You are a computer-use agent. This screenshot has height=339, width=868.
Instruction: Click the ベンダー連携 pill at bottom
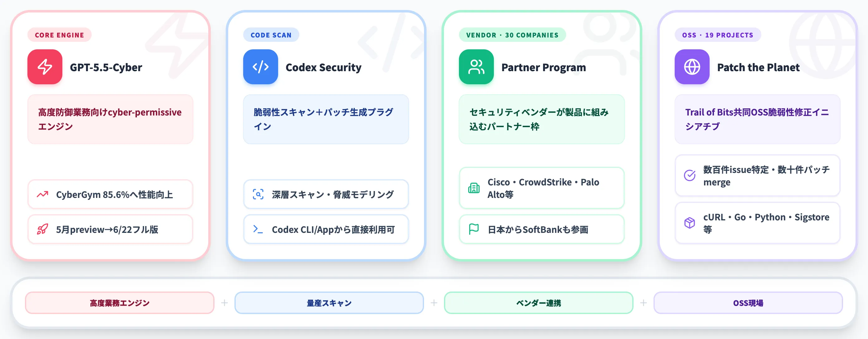(538, 303)
